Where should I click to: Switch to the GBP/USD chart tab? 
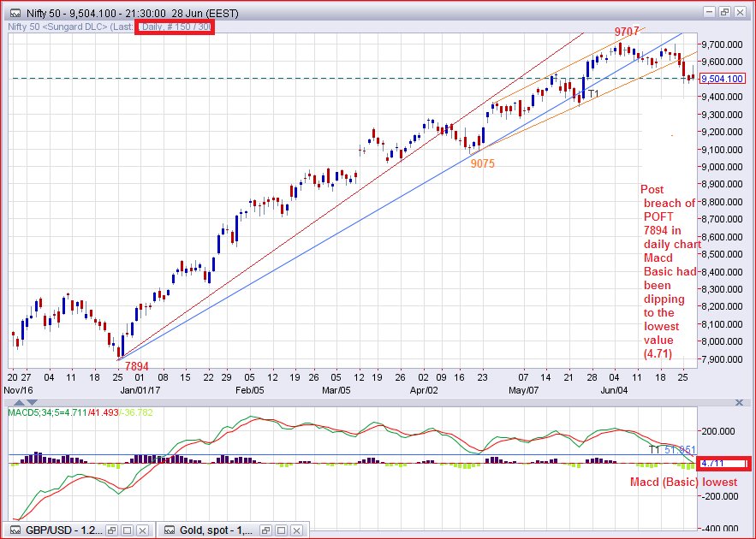pos(63,530)
